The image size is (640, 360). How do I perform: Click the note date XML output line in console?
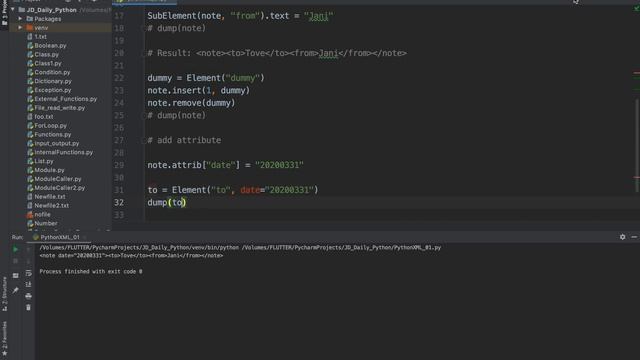[131, 256]
